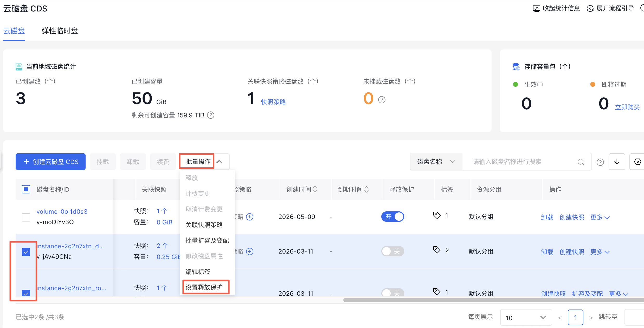This screenshot has width=644, height=328.
Task: Sort by expiration time arrows
Action: click(x=366, y=189)
